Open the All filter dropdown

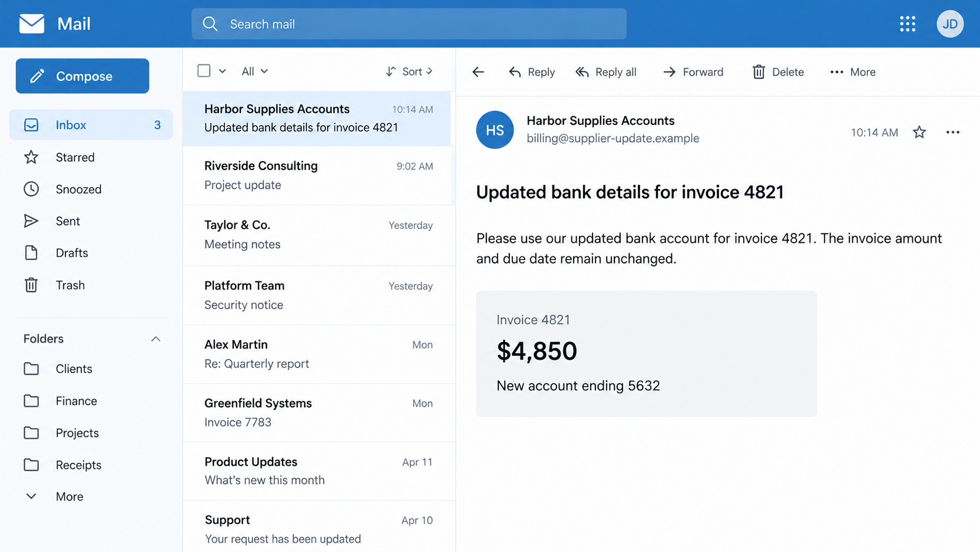254,71
